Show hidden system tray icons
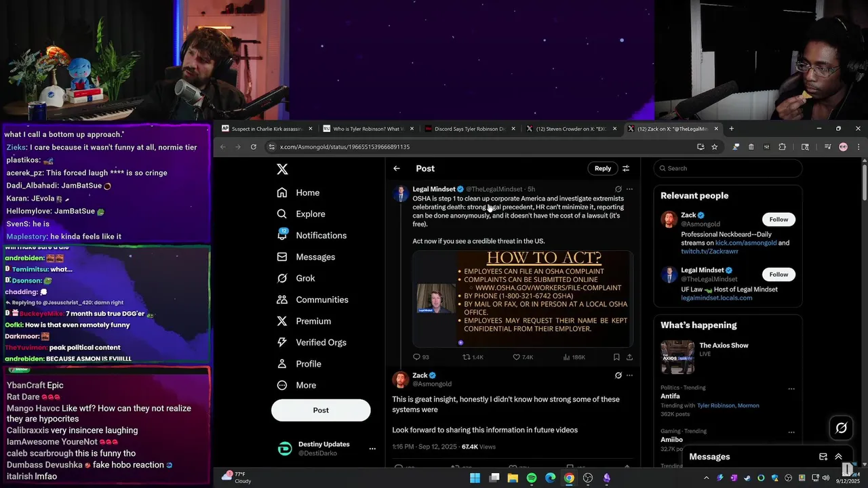Screen dimensions: 868x488 (x=706, y=479)
